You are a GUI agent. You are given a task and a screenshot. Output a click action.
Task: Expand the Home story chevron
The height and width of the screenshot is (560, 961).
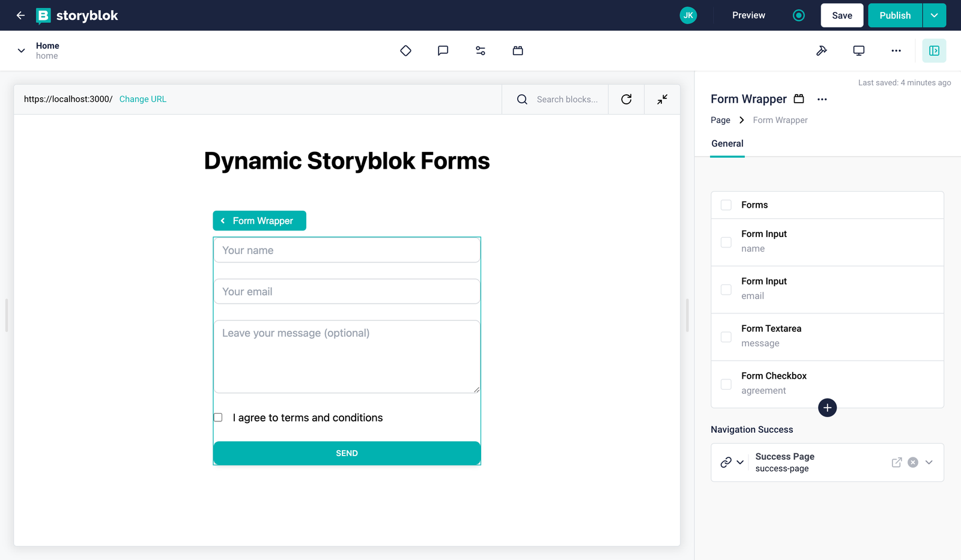coord(21,50)
